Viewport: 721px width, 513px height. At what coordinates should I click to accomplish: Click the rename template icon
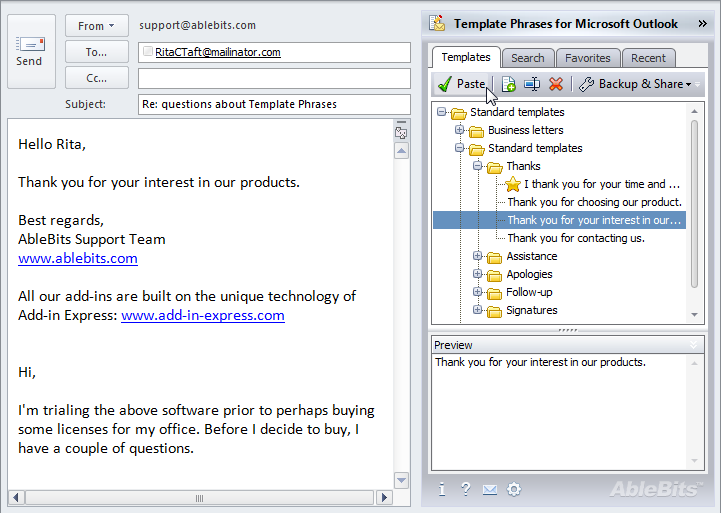(x=532, y=84)
